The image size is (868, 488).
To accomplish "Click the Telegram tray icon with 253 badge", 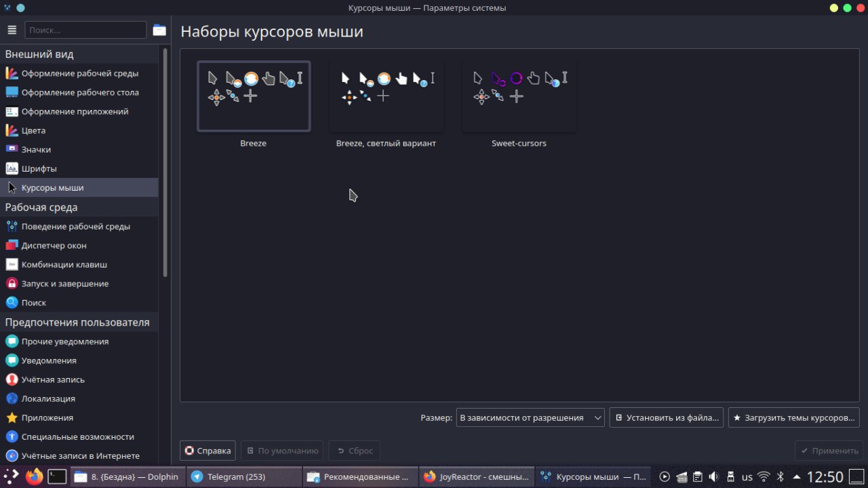I will point(682,476).
